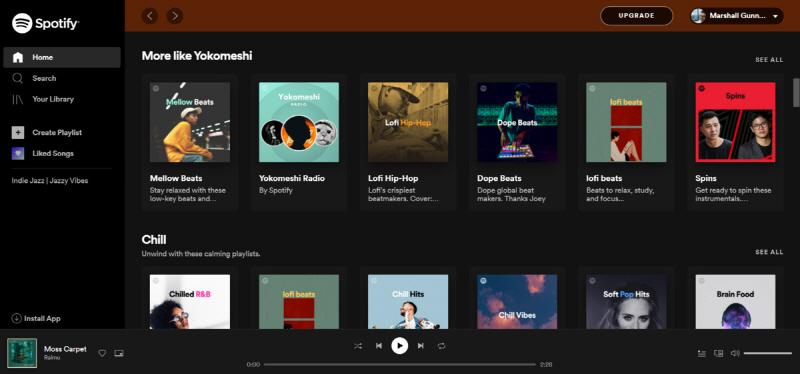Open the Chilled R&B playlist cover

click(190, 302)
